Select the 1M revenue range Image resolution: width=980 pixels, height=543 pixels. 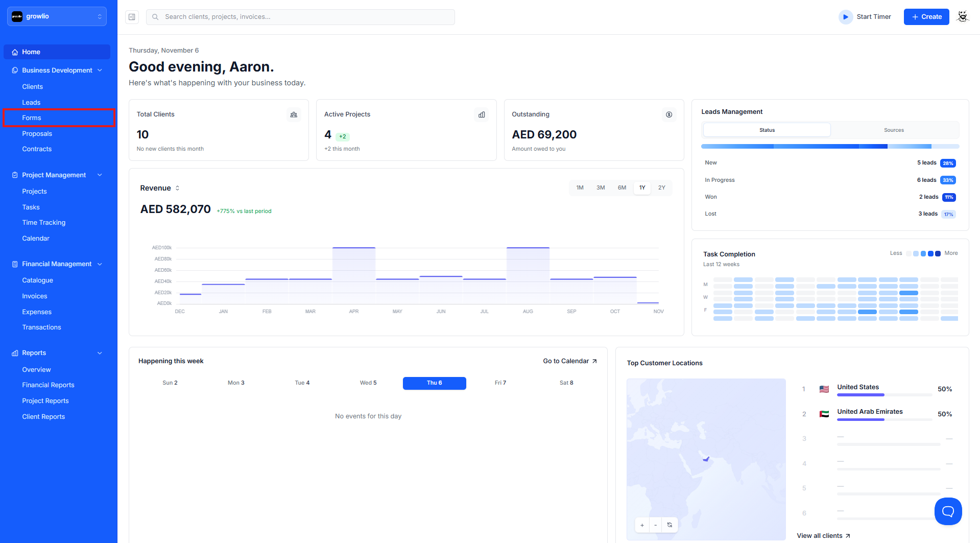[580, 188]
